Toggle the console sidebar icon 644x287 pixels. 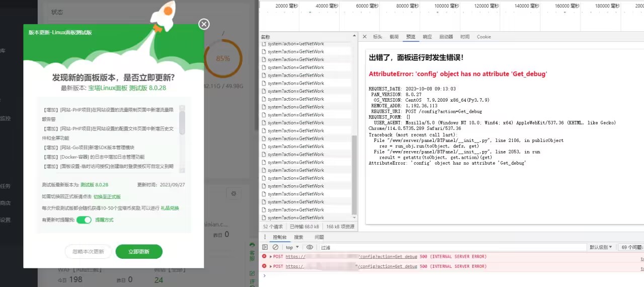(265, 247)
